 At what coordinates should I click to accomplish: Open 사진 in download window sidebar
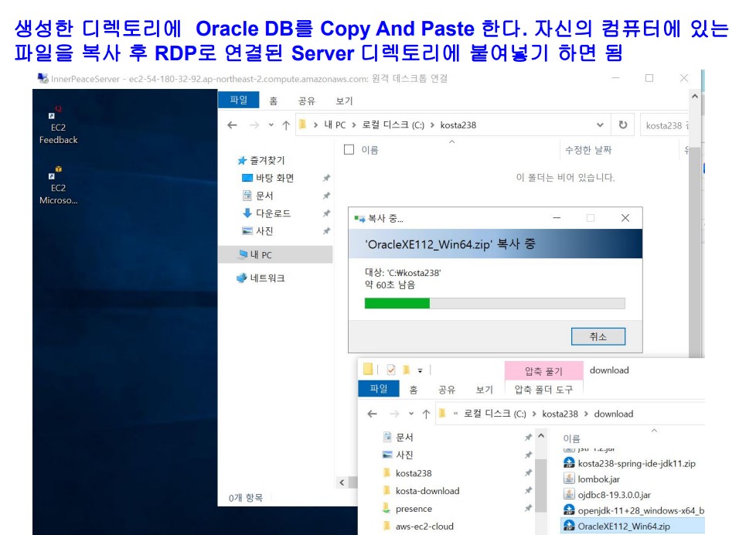pyautogui.click(x=398, y=455)
